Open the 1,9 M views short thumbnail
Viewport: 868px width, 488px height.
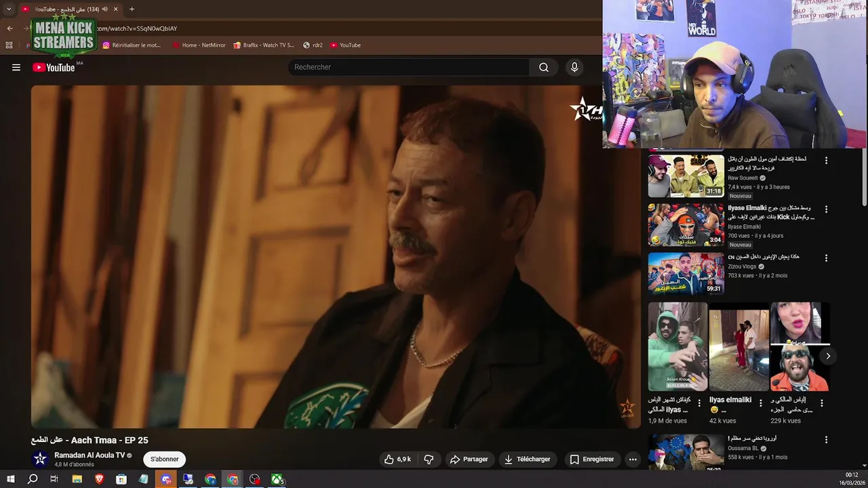(677, 347)
